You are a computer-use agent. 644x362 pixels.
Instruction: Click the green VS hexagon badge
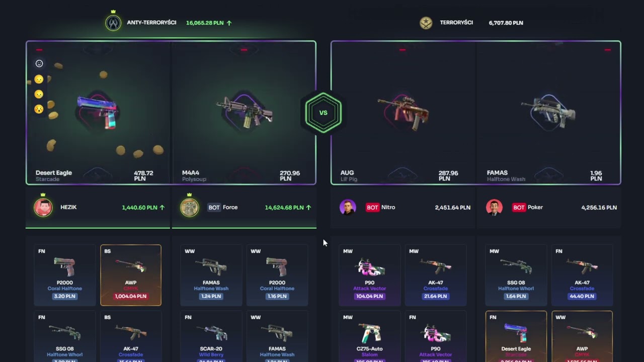click(324, 113)
